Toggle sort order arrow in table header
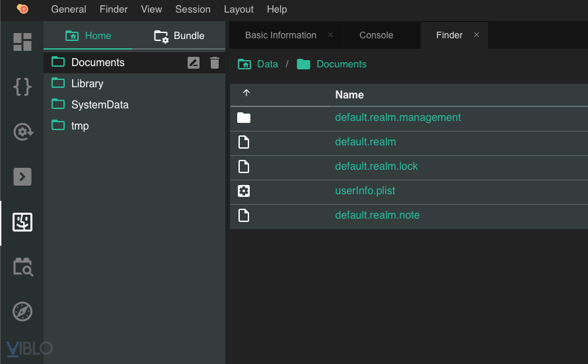The image size is (588, 364). click(246, 94)
